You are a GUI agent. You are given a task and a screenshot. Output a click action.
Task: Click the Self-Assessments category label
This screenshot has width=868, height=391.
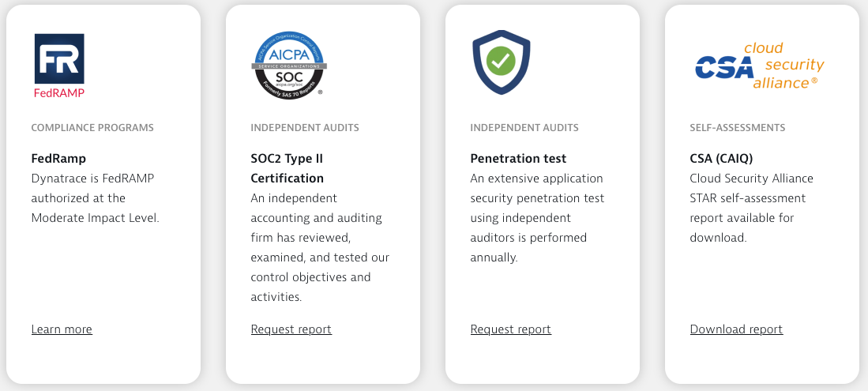coord(738,128)
